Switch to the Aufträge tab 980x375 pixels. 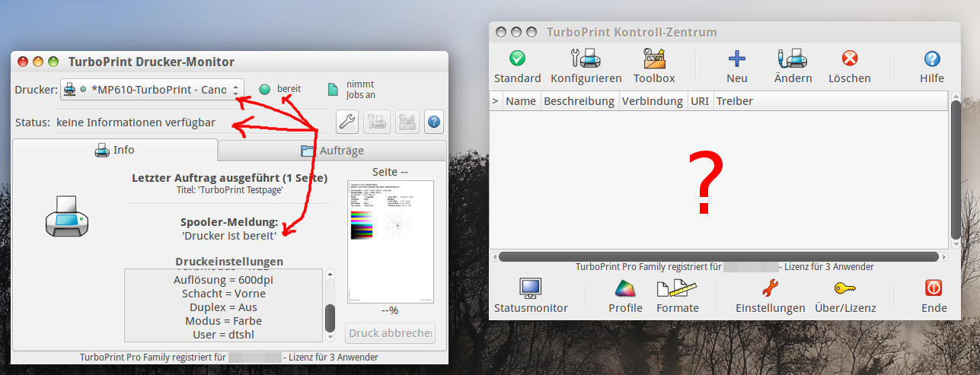(x=332, y=151)
